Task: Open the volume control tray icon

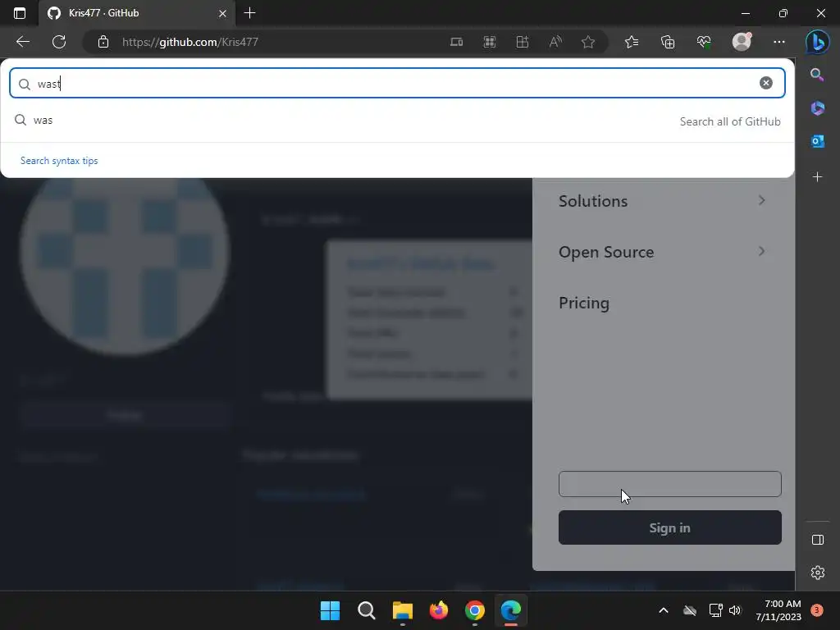Action: pos(735,610)
